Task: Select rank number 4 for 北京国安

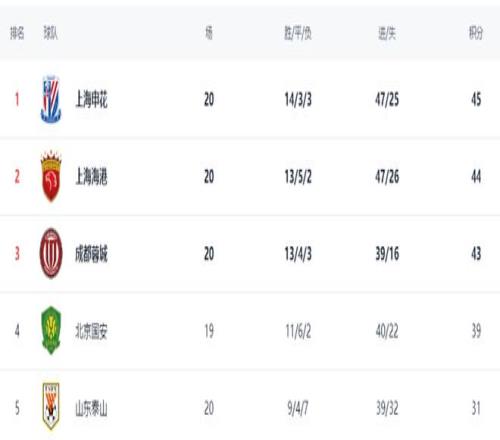Action: tap(17, 331)
